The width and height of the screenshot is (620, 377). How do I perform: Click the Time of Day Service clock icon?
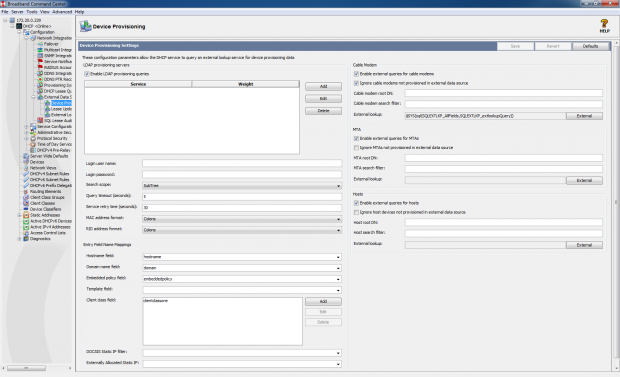pyautogui.click(x=33, y=144)
